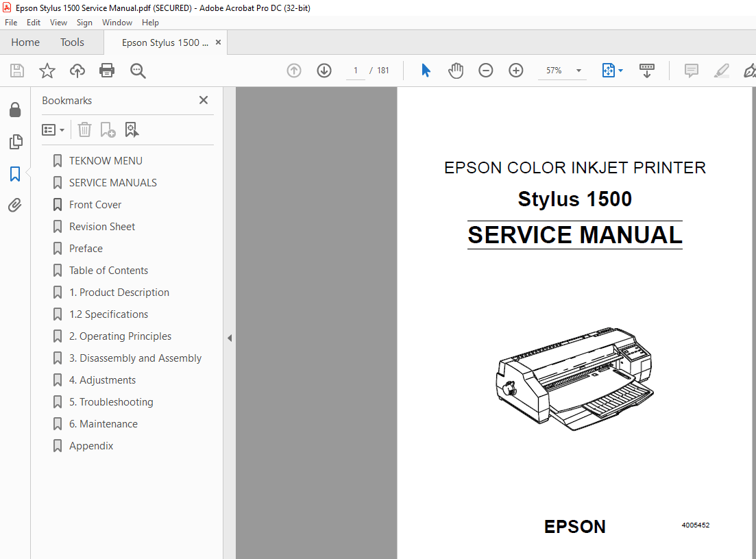This screenshot has width=756, height=559.
Task: Toggle the Page Thumbnails panel
Action: [15, 142]
